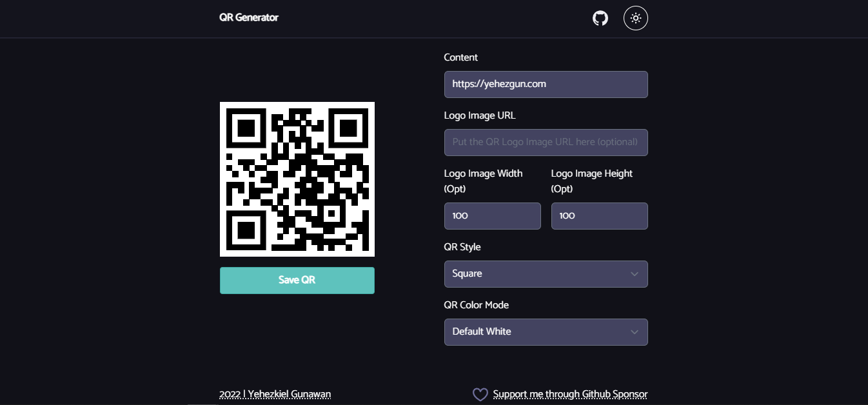Click the generated QR code image
The image size is (868, 405).
tap(297, 179)
